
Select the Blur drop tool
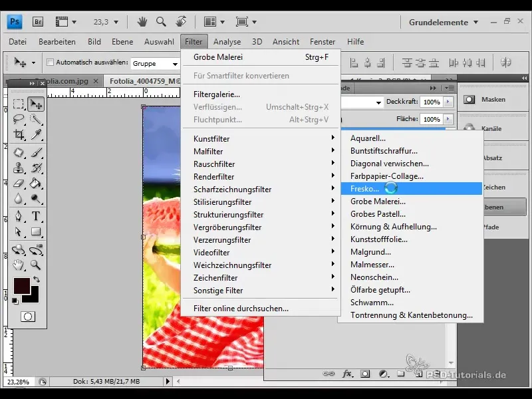19,199
